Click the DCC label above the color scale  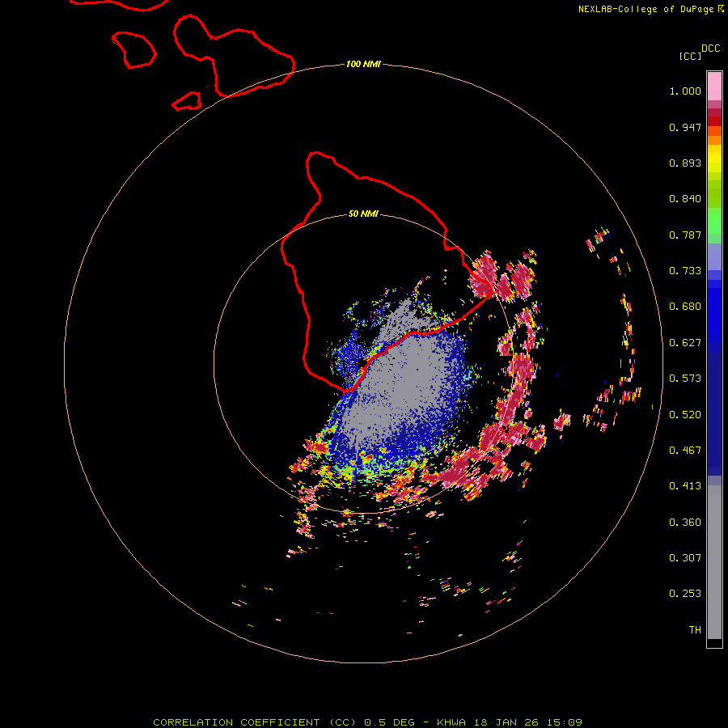pos(711,49)
